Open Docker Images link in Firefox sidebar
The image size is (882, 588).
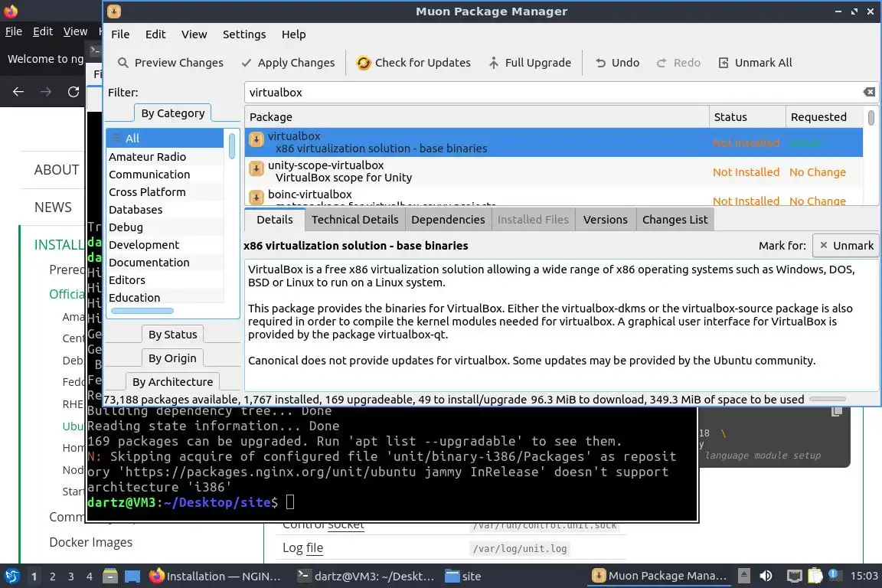(90, 542)
